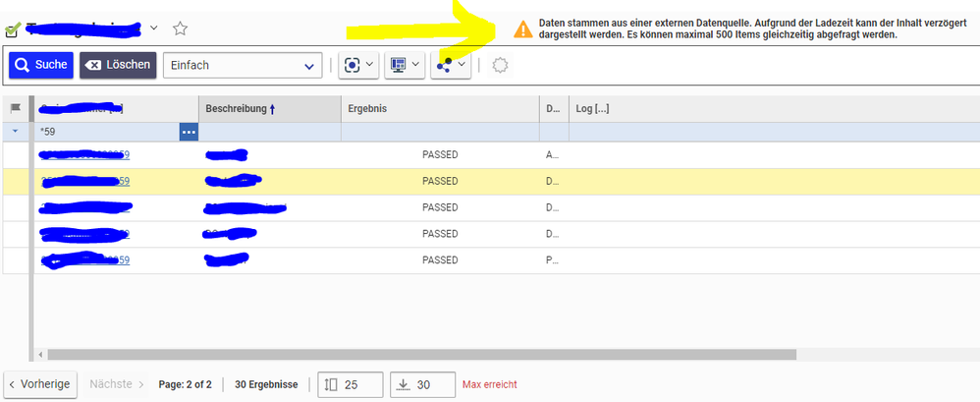Open the share nodes icon menu
This screenshot has height=402, width=980.
click(450, 66)
